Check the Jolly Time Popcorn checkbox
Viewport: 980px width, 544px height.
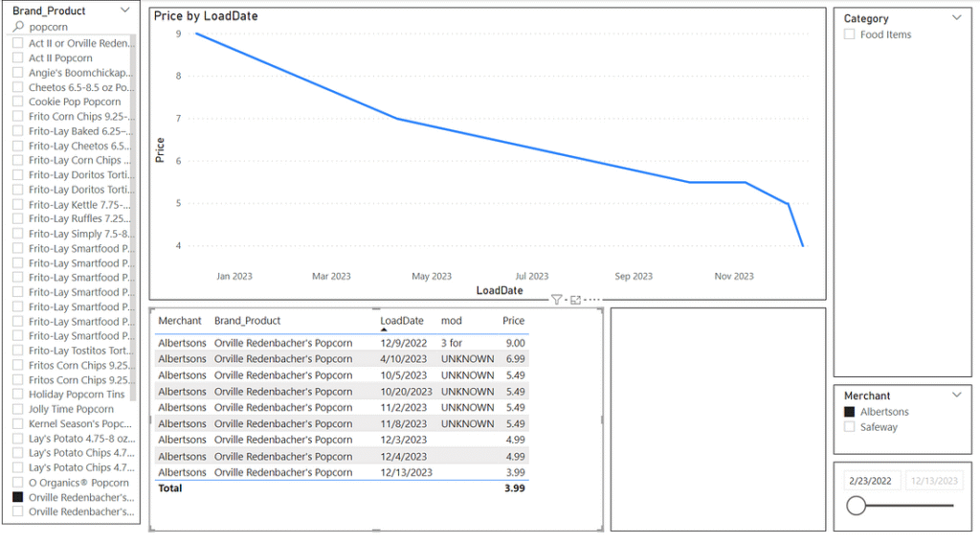click(x=17, y=409)
